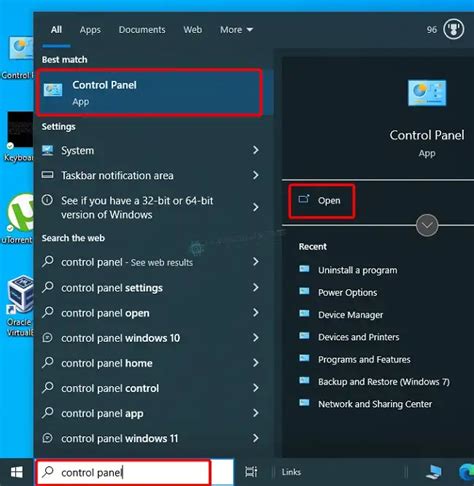The height and width of the screenshot is (486, 474).
Task: Click the 96 rewards points number
Action: point(432,30)
